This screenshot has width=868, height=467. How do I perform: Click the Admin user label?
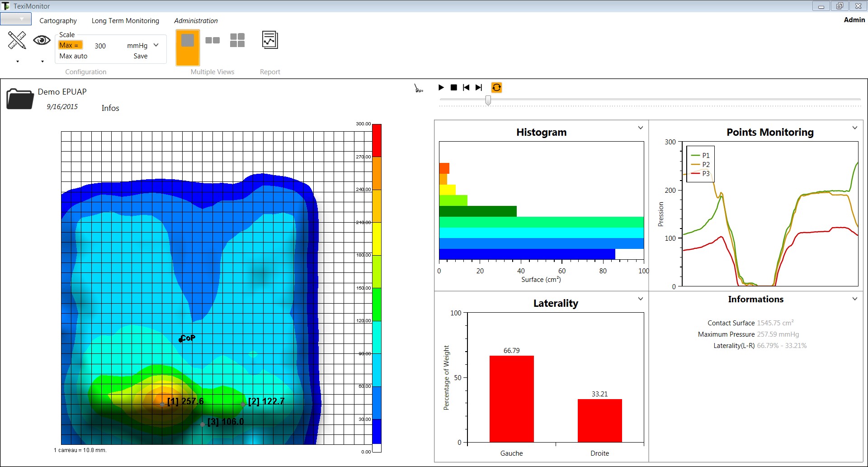point(854,20)
